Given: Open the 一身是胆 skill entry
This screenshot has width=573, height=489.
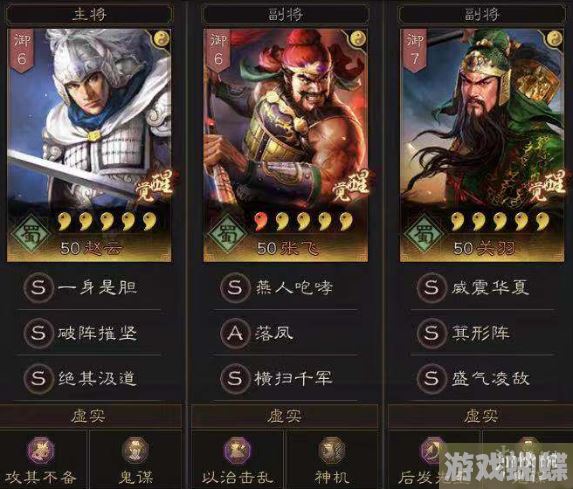Looking at the screenshot, I should coord(90,288).
